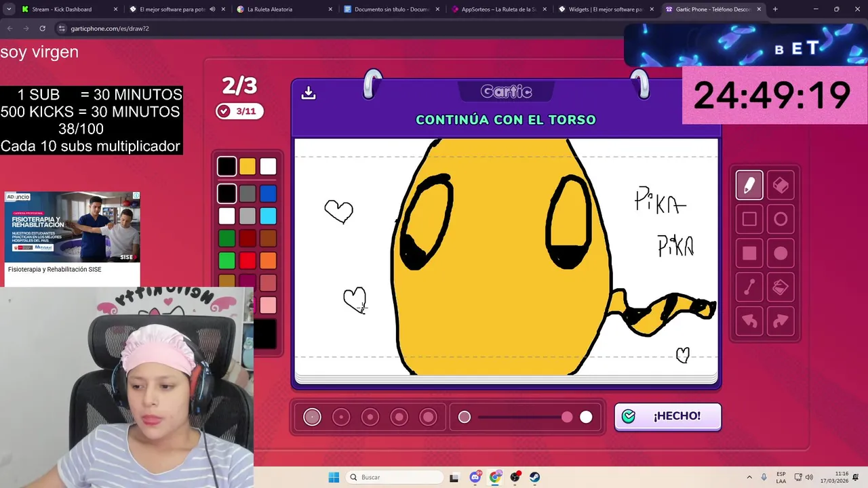
Task: Reload the Gartic Phone page
Action: tap(42, 28)
